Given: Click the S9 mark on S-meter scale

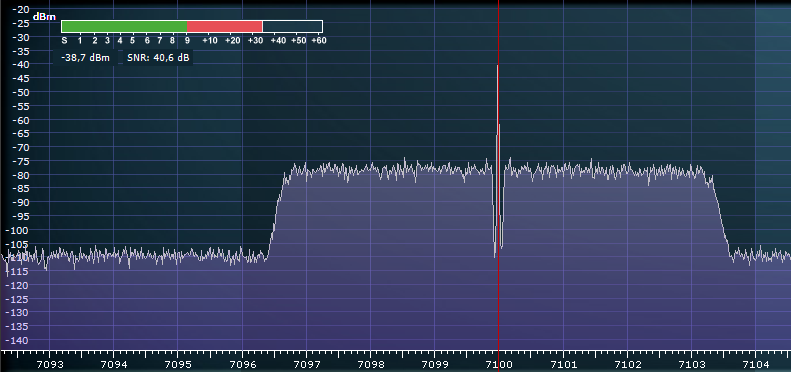Looking at the screenshot, I should (187, 41).
